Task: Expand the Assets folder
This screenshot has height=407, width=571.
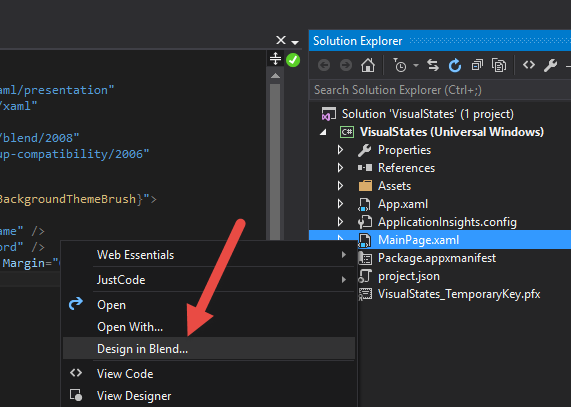Action: [x=340, y=186]
